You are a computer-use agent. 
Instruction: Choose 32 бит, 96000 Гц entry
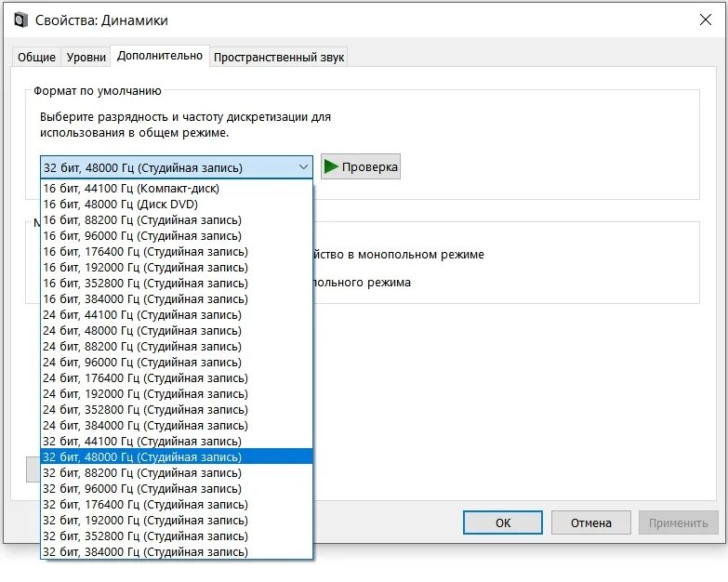pos(177,488)
